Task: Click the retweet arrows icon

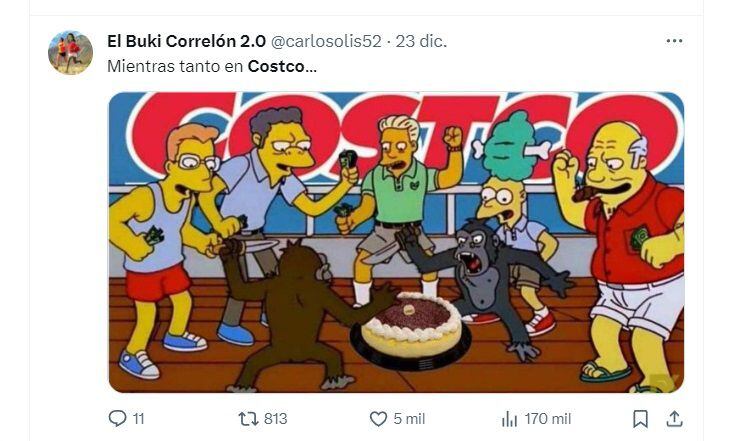Action: 248,418
